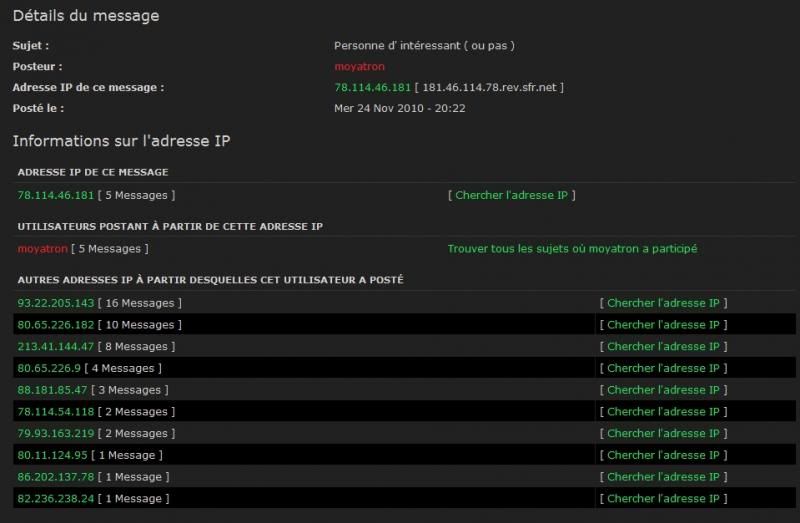Search IP address for 80.65.226.182 row
The width and height of the screenshot is (800, 523).
[663, 325]
